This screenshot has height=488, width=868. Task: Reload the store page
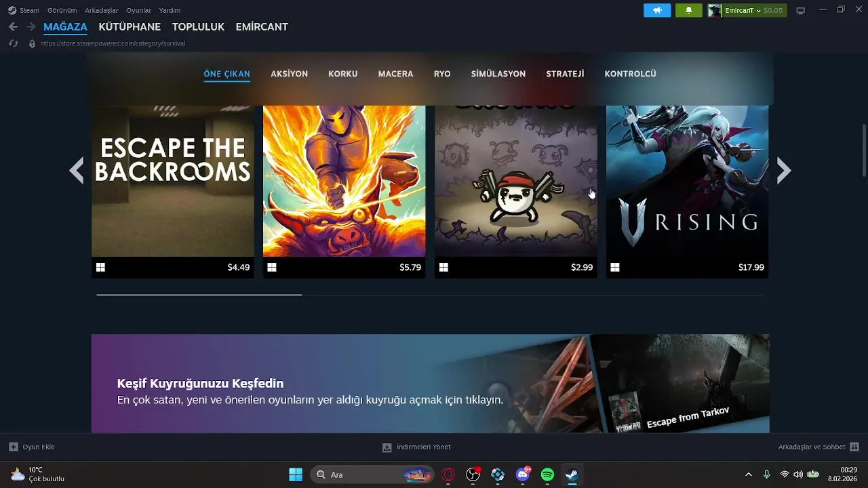coord(13,43)
